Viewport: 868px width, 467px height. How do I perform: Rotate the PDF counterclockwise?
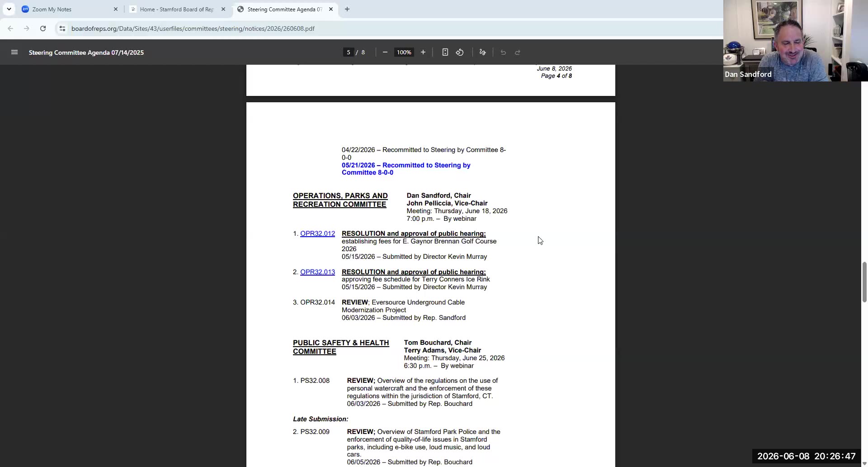click(460, 52)
